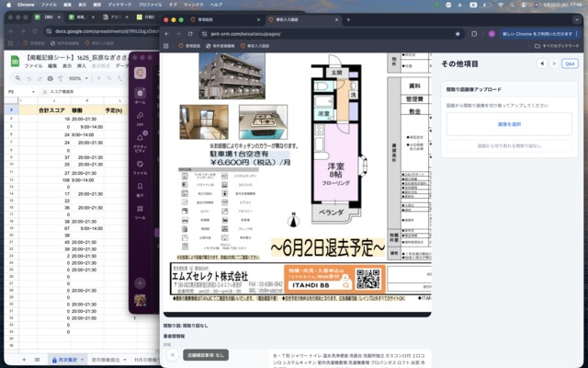Open the all sheets list icon

coord(37,360)
